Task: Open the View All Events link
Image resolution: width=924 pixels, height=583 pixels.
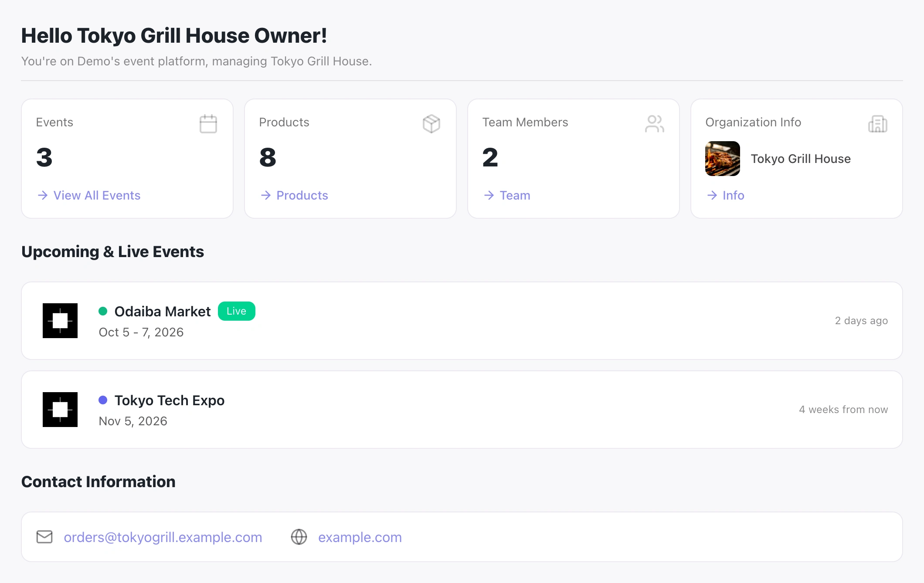Action: coord(97,195)
